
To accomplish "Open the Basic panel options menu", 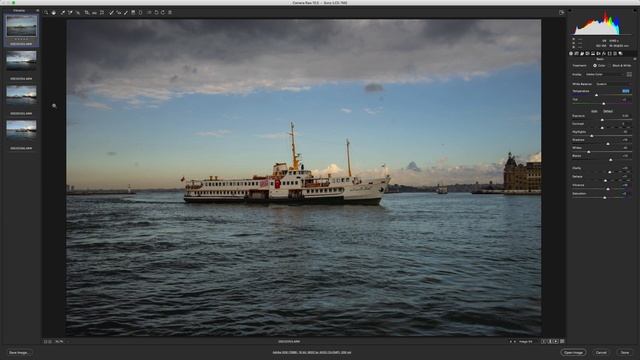I will click(x=635, y=59).
